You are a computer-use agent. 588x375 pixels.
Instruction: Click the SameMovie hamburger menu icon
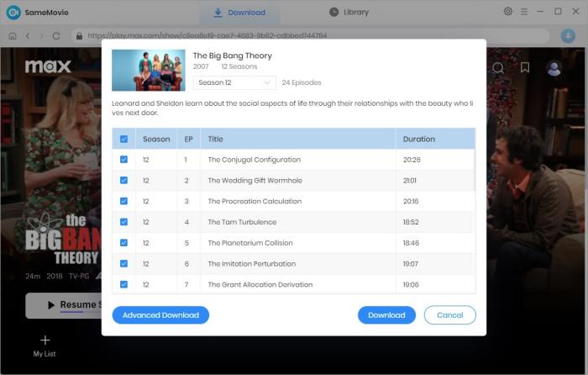(x=524, y=12)
